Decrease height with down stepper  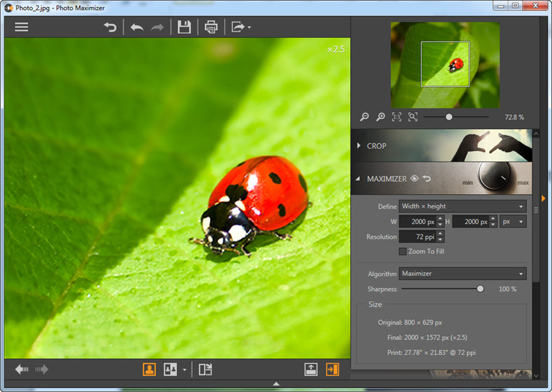click(493, 225)
